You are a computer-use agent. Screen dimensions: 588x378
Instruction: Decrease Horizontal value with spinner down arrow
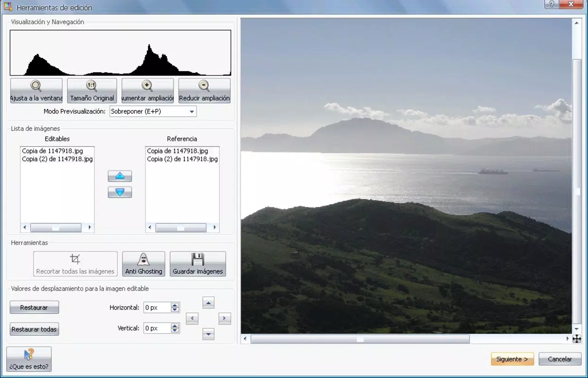(x=175, y=310)
